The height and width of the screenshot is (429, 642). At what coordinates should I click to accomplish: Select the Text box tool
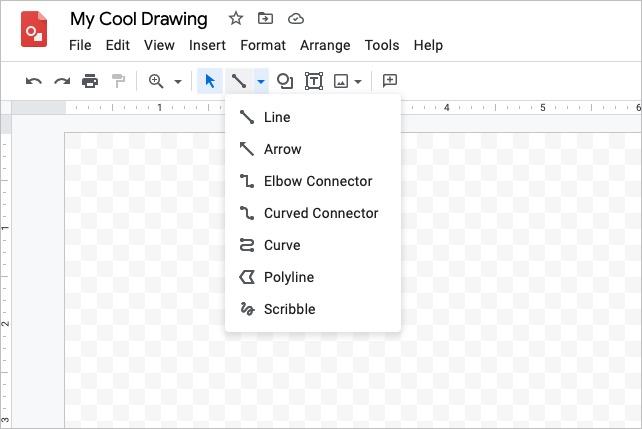tap(314, 81)
